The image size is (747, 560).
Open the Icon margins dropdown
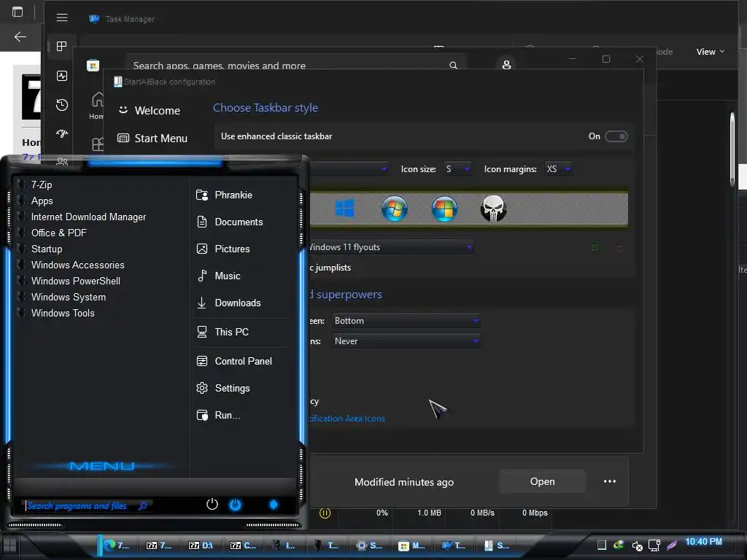click(x=558, y=169)
